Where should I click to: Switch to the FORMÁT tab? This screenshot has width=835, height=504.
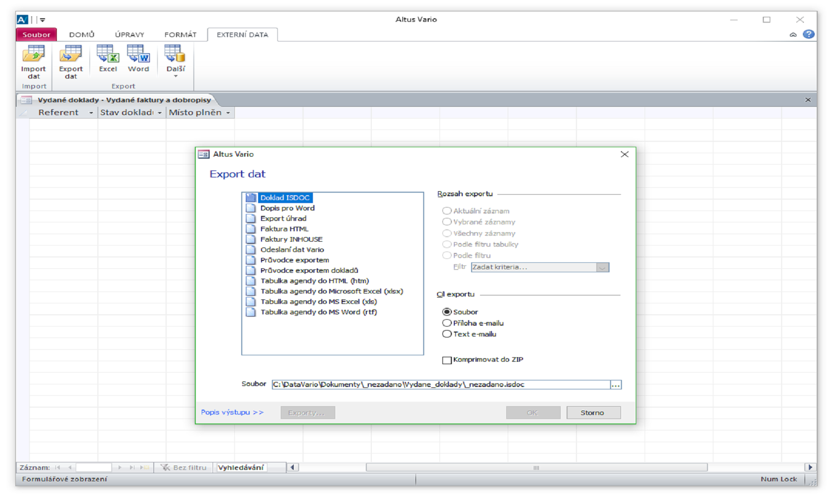pos(180,35)
